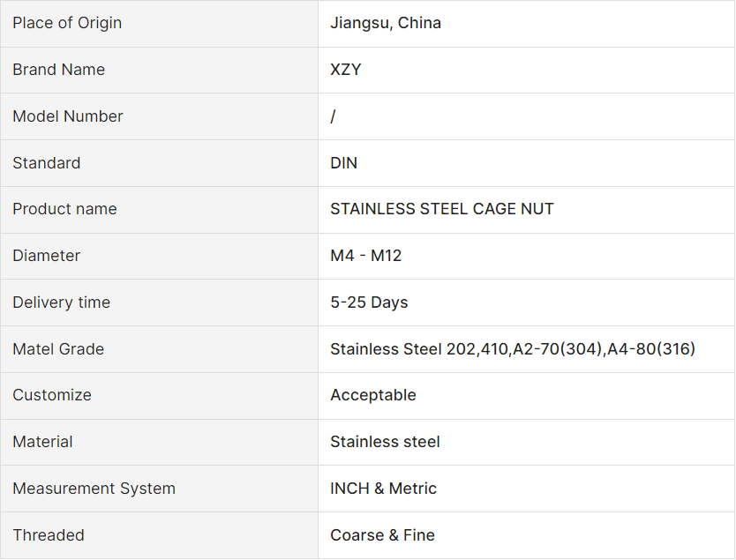Click the 'Model Number' label
This screenshot has height=560, width=736.
tap(68, 116)
